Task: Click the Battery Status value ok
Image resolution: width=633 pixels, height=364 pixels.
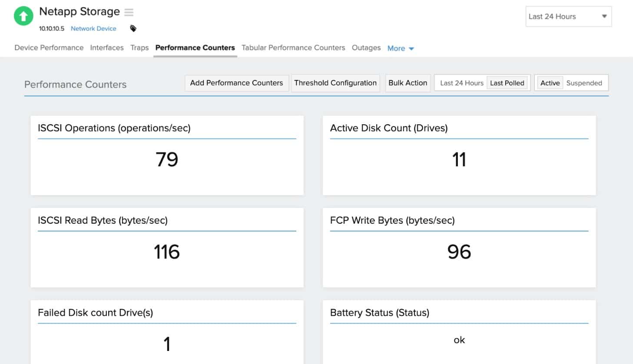Action: (459, 340)
